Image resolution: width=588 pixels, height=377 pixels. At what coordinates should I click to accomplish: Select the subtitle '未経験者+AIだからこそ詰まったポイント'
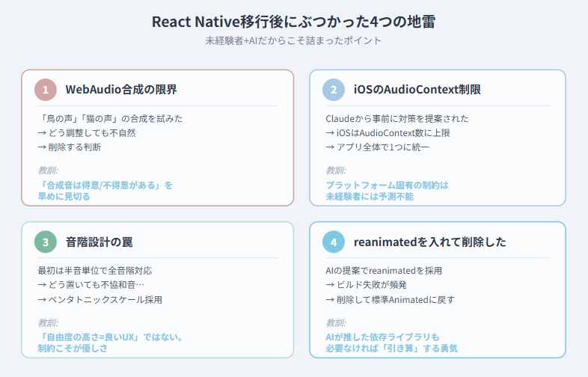pyautogui.click(x=293, y=40)
